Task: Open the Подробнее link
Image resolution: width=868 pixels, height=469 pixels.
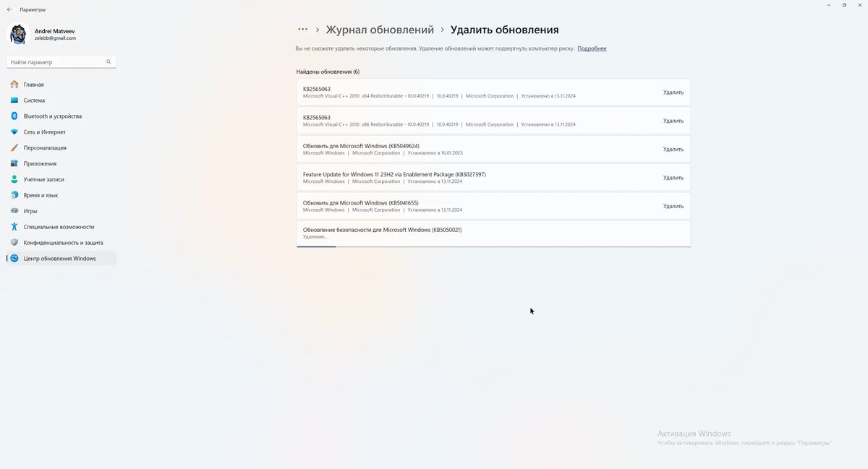Action: (x=591, y=48)
